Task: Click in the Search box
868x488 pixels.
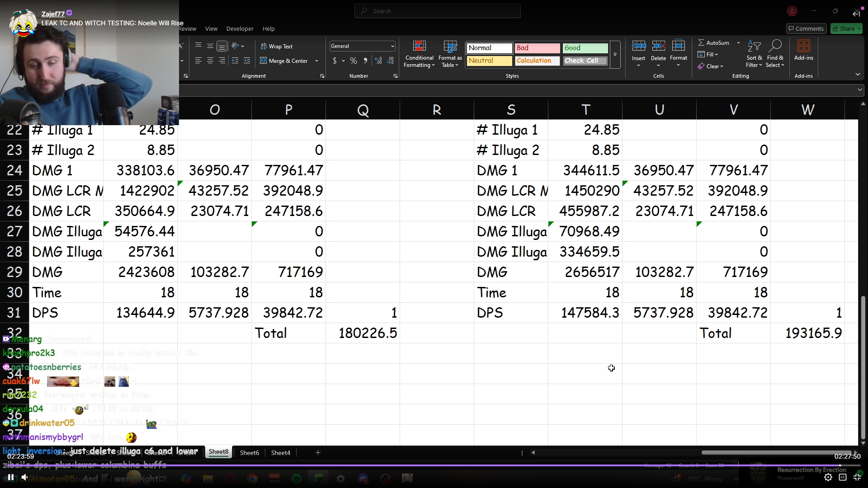Action: (437, 11)
